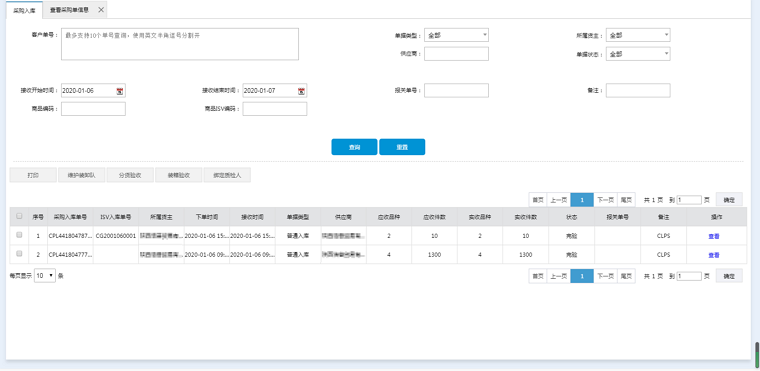Click 确定 button below the table

[x=729, y=276]
